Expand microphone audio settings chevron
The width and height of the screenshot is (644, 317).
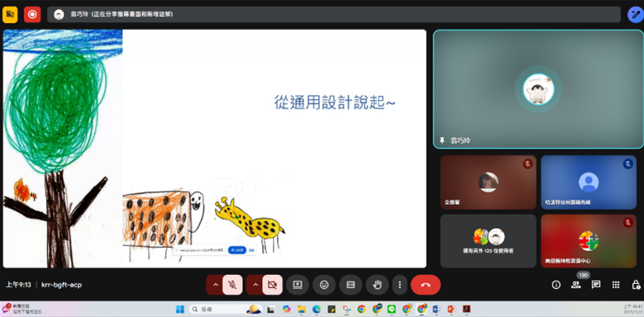point(215,285)
